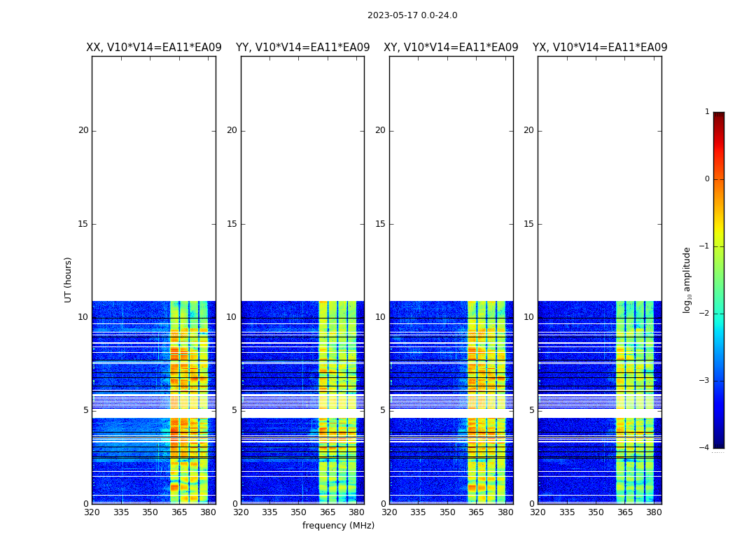Click the colorbar tick label 0
The height and width of the screenshot is (560, 735).
706,179
